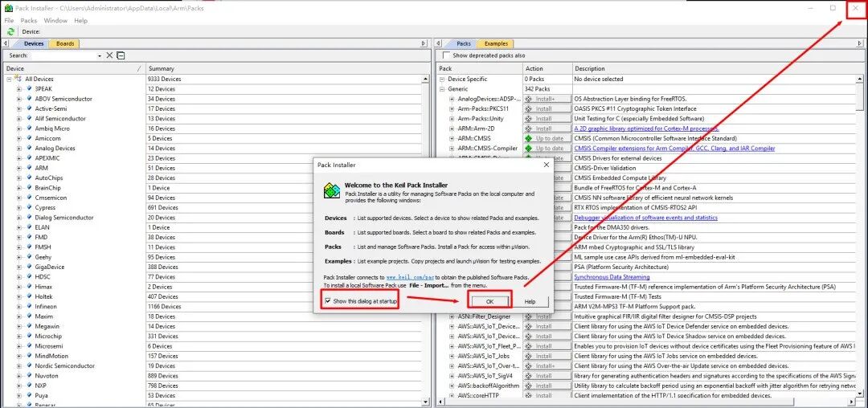Click the Analog Devices vendor icon
Image resolution: width=868 pixels, height=408 pixels.
pyautogui.click(x=29, y=148)
